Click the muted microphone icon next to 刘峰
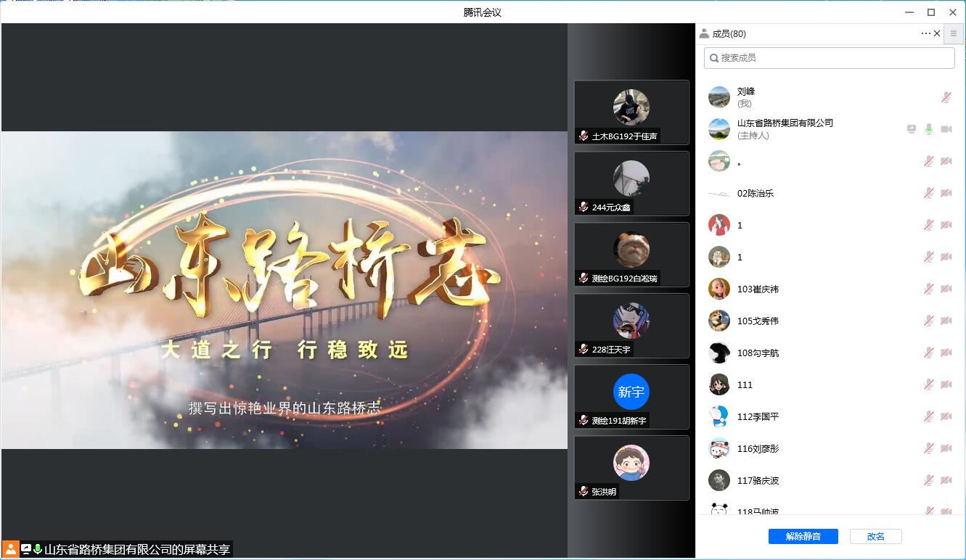966x560 pixels. click(x=945, y=96)
